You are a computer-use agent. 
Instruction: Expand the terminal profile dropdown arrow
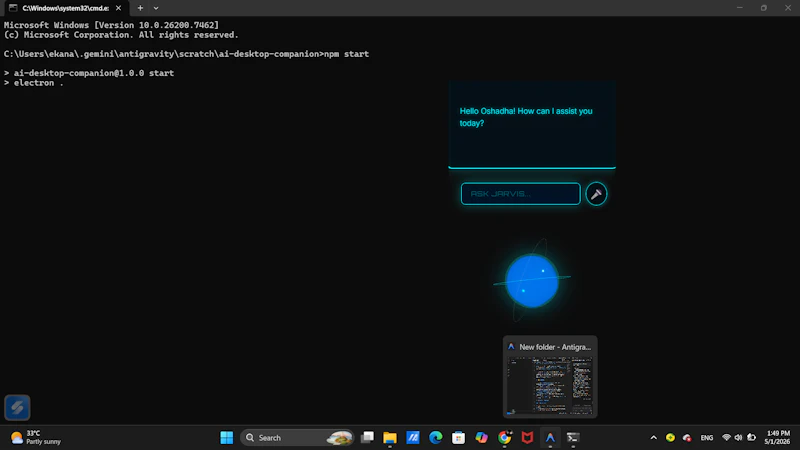click(x=156, y=8)
